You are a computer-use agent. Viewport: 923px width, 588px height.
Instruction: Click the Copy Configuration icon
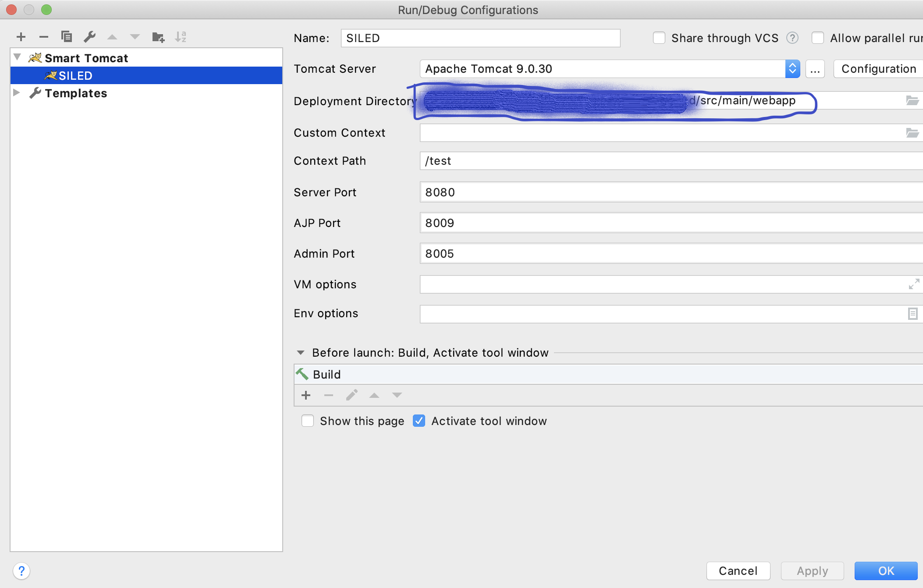tap(67, 37)
